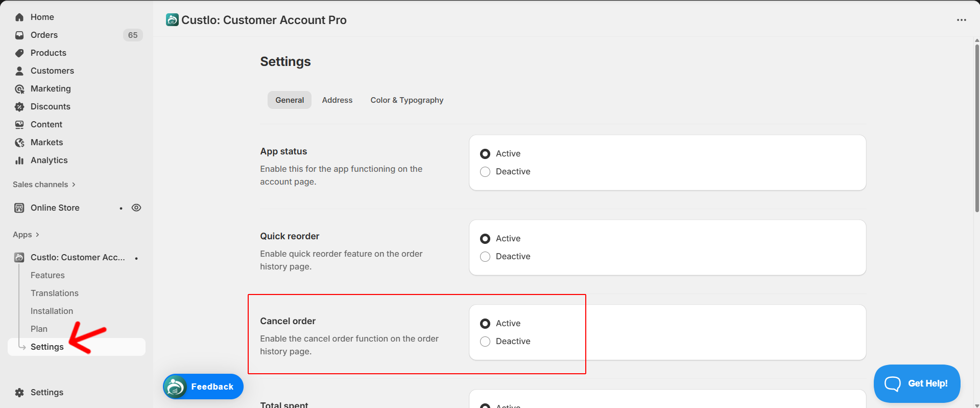
Task: Open the Discounts page
Action: coord(51,107)
